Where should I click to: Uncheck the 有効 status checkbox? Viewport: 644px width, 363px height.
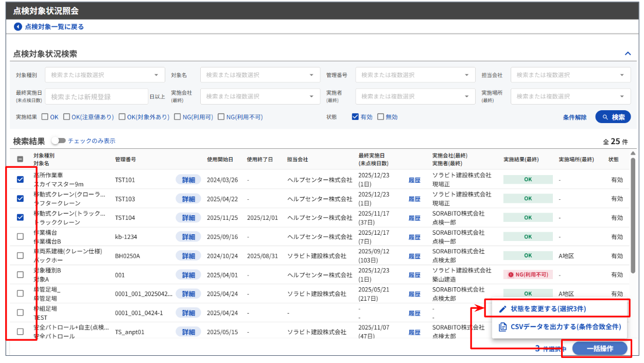tap(355, 117)
